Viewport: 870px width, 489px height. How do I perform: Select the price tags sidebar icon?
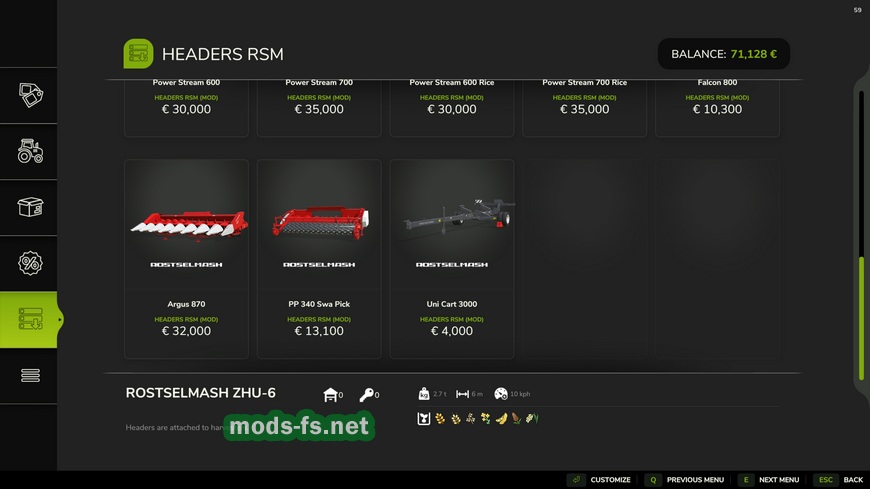[30, 95]
